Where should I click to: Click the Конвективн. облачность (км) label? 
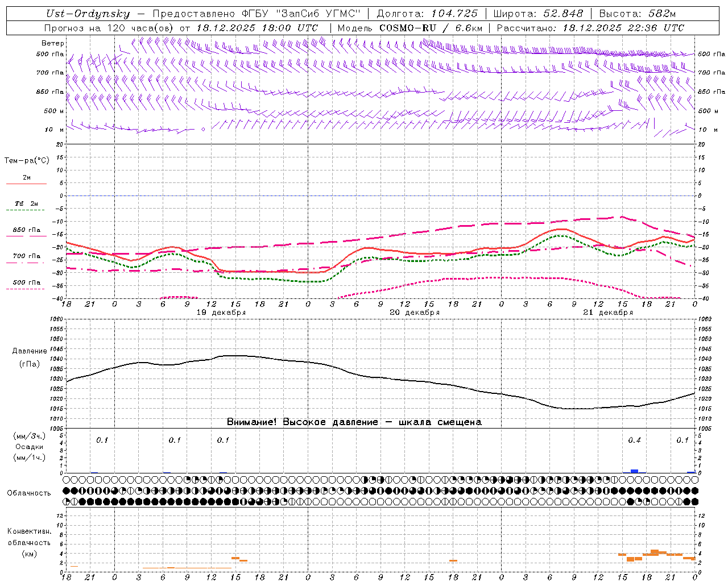29,542
